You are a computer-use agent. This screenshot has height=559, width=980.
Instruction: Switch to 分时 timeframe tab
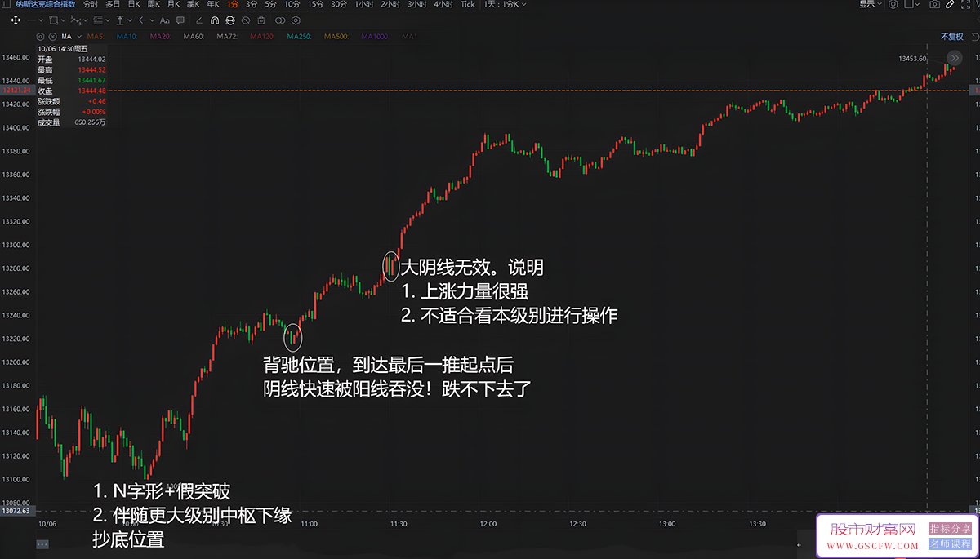click(91, 4)
